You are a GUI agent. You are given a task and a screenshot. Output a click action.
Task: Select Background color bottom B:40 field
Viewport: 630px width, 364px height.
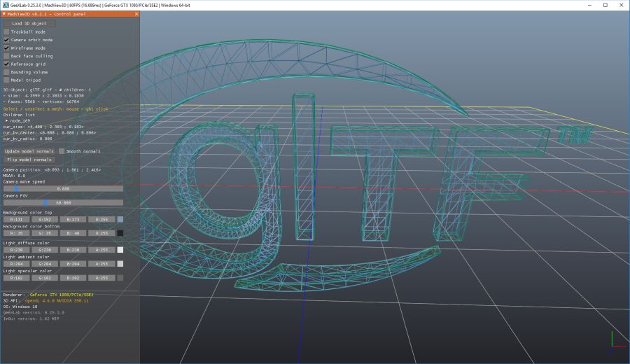(x=73, y=233)
